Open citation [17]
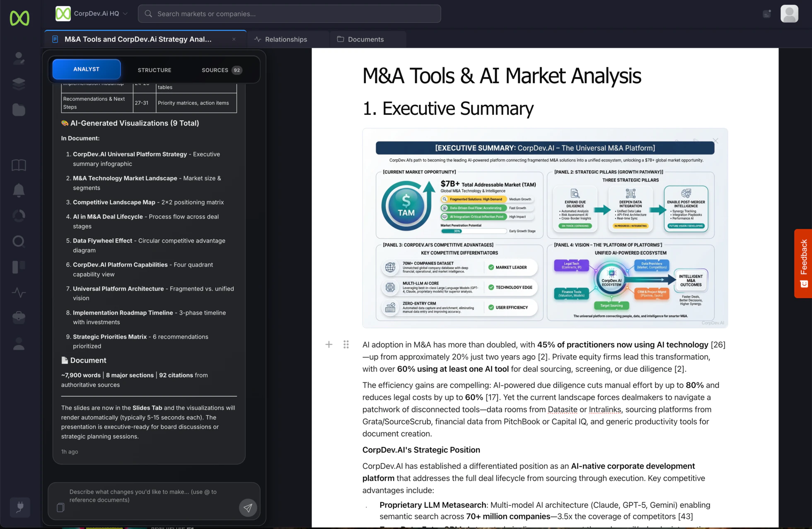812x529 pixels. [492, 398]
